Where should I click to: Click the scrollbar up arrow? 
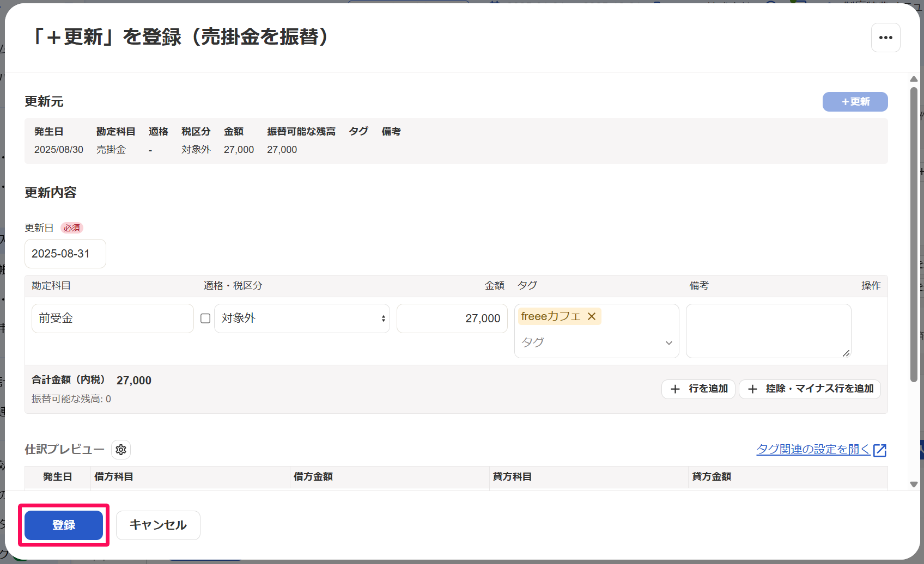pos(914,79)
